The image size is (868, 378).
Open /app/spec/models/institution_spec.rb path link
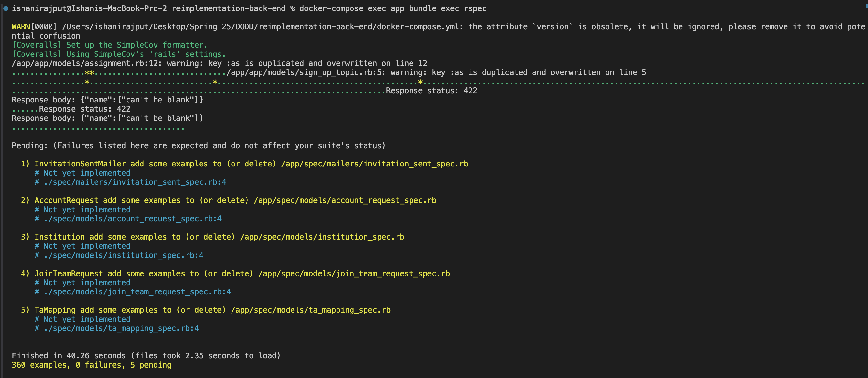pyautogui.click(x=322, y=237)
